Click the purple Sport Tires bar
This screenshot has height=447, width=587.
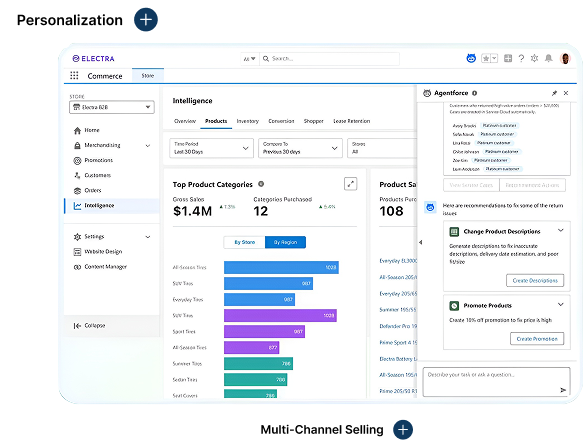pos(264,331)
